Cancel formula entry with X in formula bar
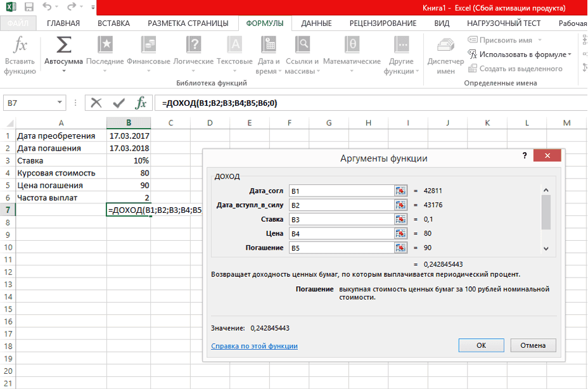This screenshot has width=588, height=389. tap(96, 103)
